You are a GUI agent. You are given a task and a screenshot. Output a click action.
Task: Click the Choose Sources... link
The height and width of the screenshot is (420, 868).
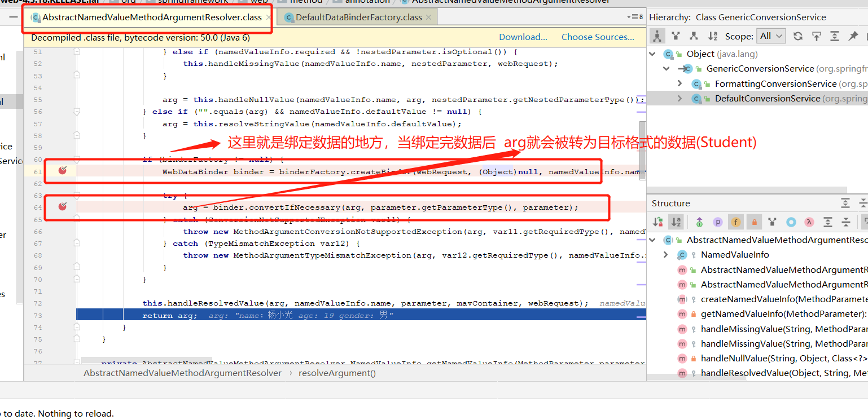(598, 37)
